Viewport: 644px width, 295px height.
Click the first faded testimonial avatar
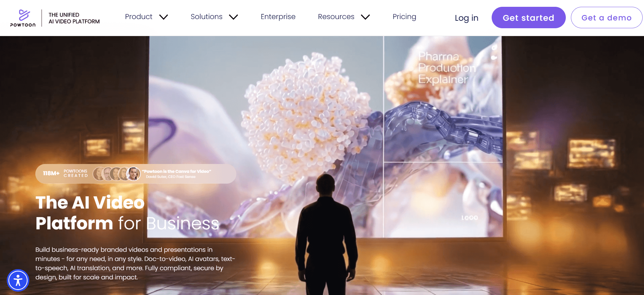tap(99, 174)
